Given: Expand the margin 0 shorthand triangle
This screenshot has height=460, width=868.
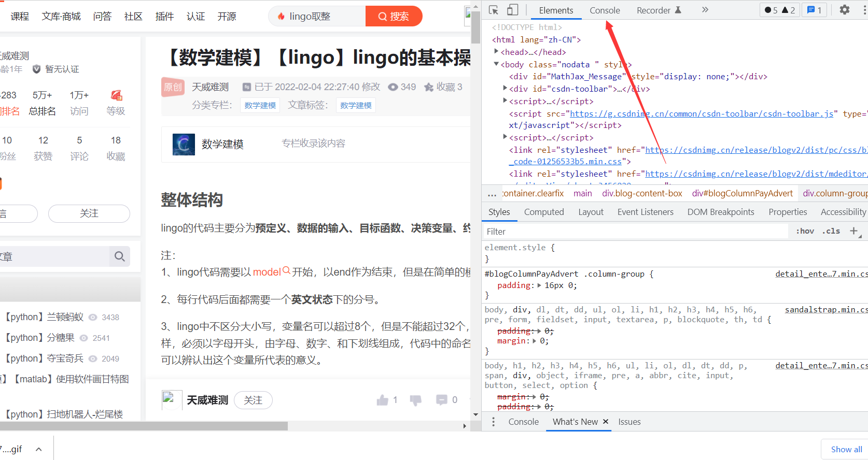Looking at the screenshot, I should [535, 341].
